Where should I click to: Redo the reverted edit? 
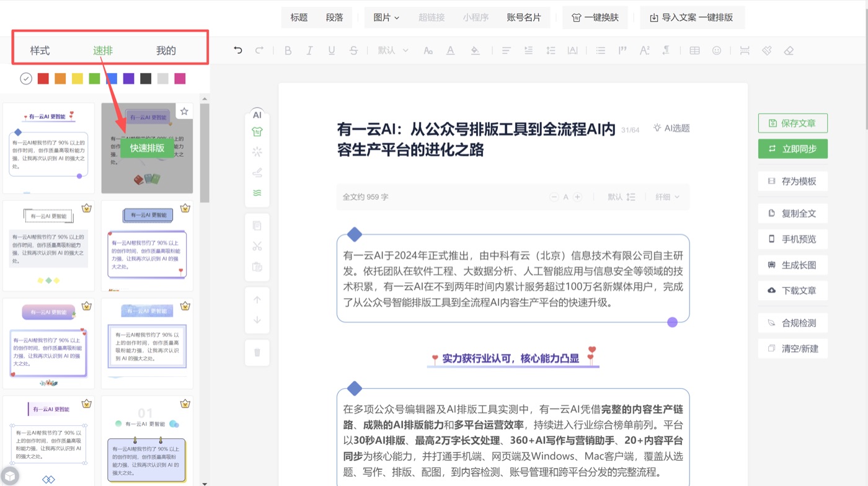coord(260,51)
